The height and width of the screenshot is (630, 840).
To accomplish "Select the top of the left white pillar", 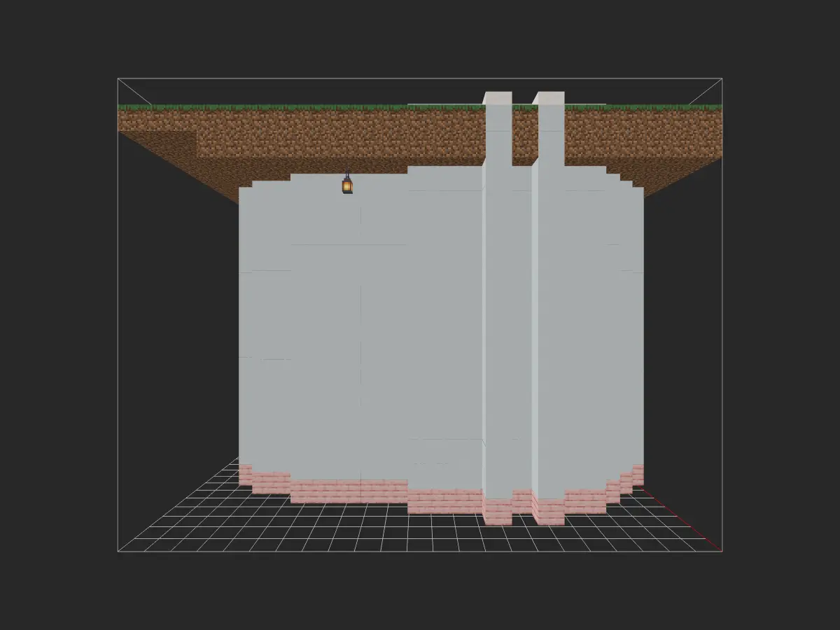I will point(498,98).
